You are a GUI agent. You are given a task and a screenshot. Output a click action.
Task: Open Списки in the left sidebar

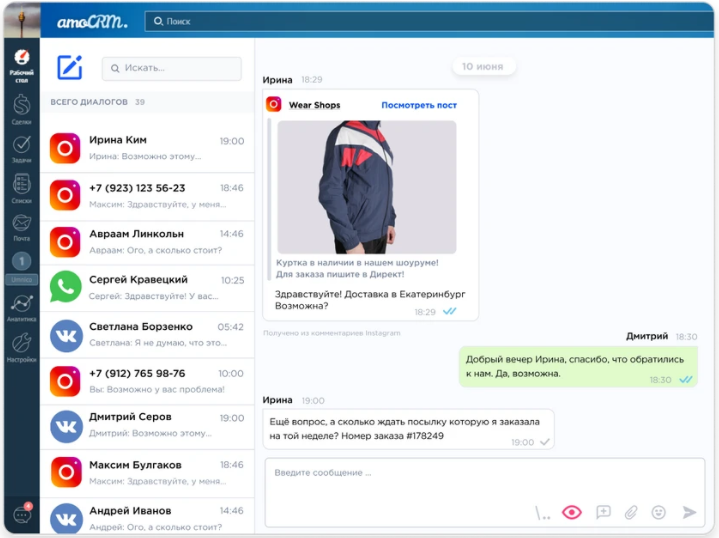[22, 189]
